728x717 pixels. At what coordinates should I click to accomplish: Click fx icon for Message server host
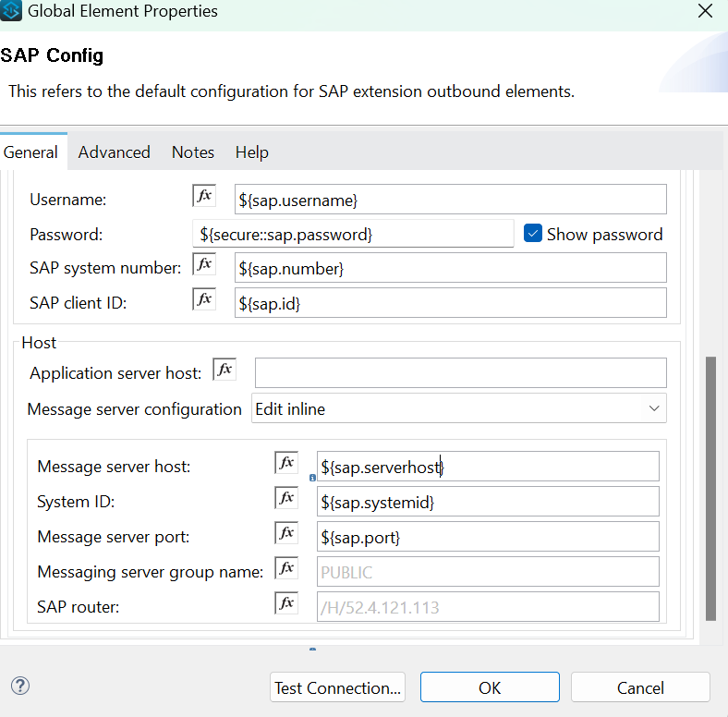(286, 463)
